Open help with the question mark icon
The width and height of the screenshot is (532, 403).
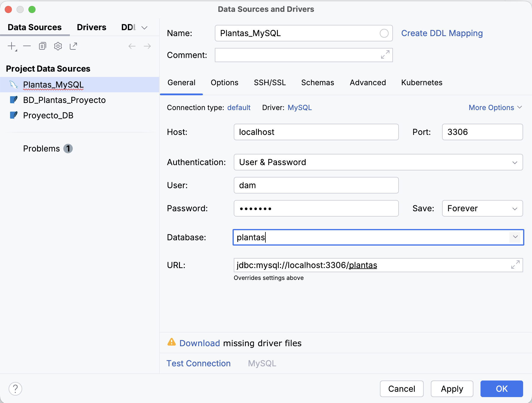pyautogui.click(x=15, y=389)
